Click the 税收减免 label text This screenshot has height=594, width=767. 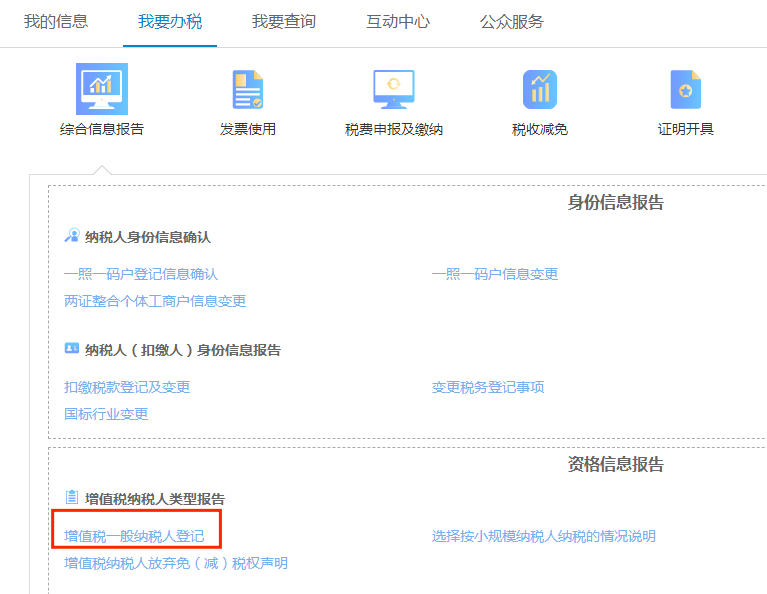click(x=540, y=129)
